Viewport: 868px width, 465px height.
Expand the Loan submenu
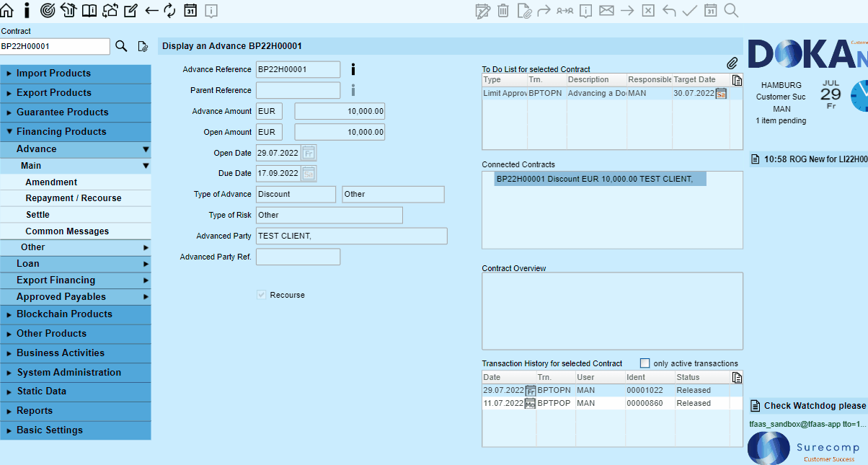coord(82,264)
